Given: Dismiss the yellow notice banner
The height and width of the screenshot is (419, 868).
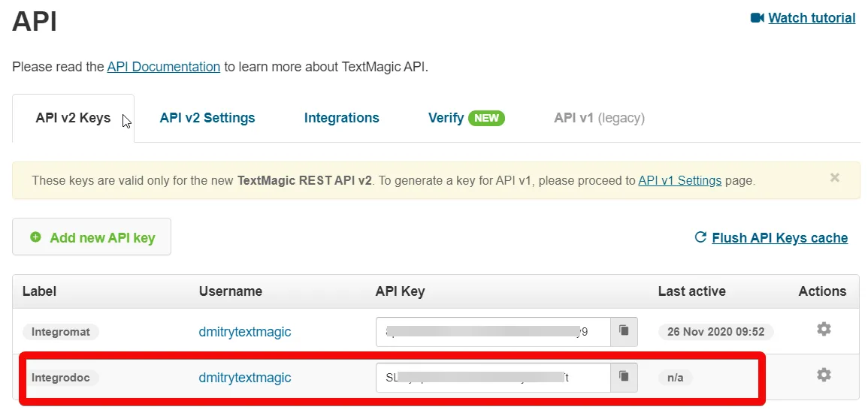Looking at the screenshot, I should (x=834, y=178).
